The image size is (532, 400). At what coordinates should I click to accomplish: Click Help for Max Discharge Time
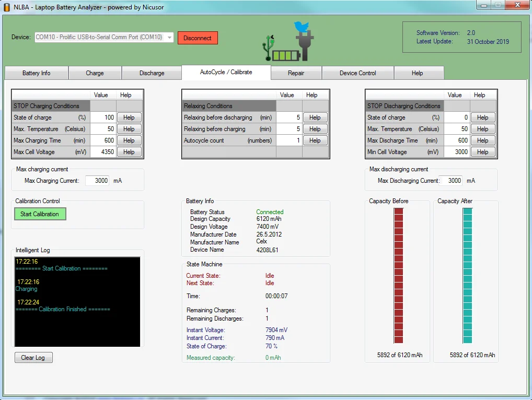(482, 140)
